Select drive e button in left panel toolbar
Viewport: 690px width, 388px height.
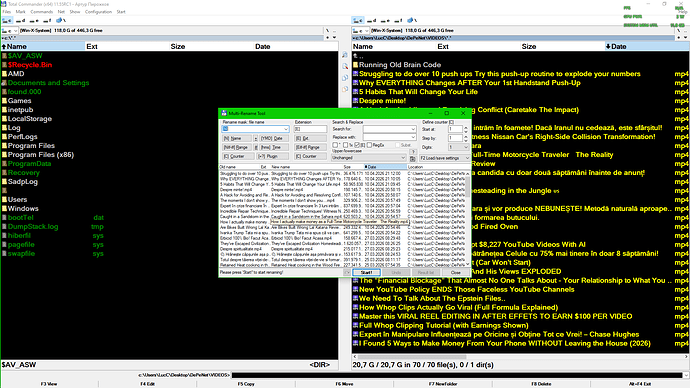click(34, 20)
